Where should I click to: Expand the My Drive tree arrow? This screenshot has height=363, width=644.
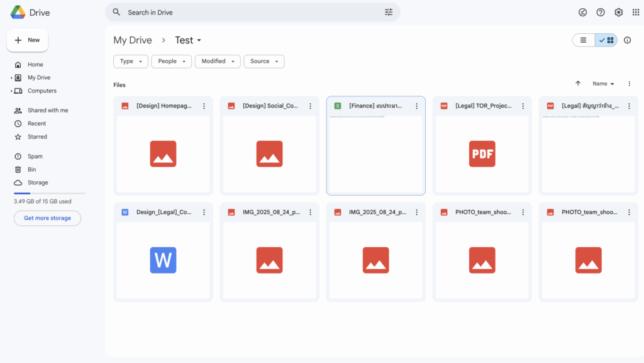(x=11, y=78)
